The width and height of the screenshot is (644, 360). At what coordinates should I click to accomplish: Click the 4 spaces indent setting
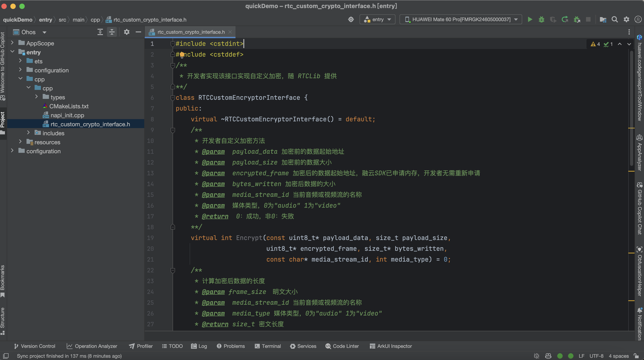[x=619, y=356]
